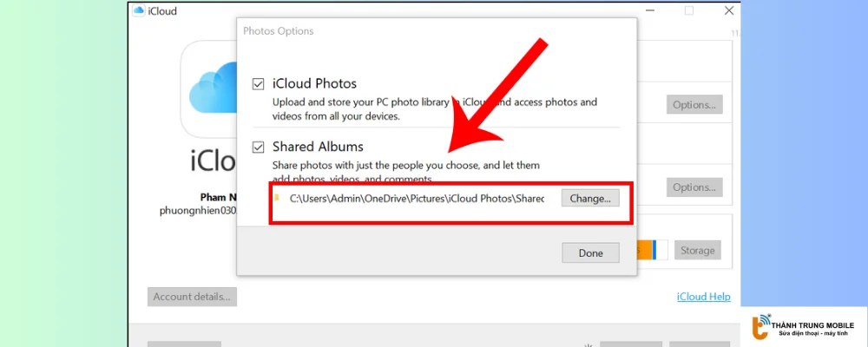Open Account details...

(192, 297)
